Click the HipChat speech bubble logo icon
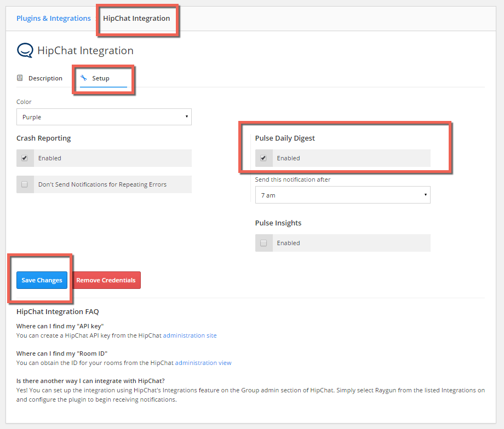Image resolution: width=504 pixels, height=429 pixels. (24, 50)
